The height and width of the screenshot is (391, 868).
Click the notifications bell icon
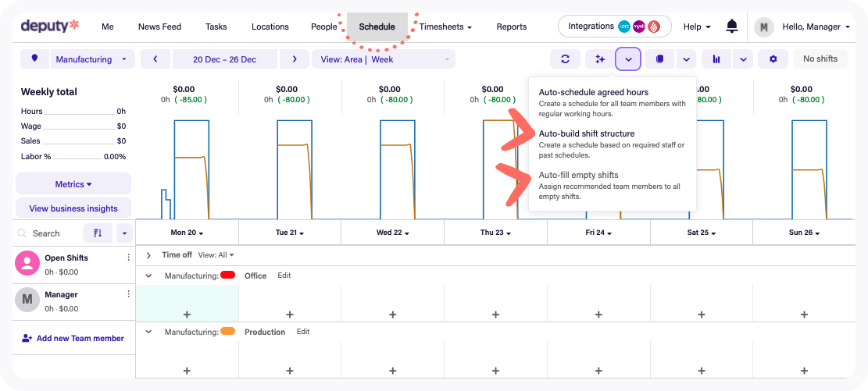point(731,27)
